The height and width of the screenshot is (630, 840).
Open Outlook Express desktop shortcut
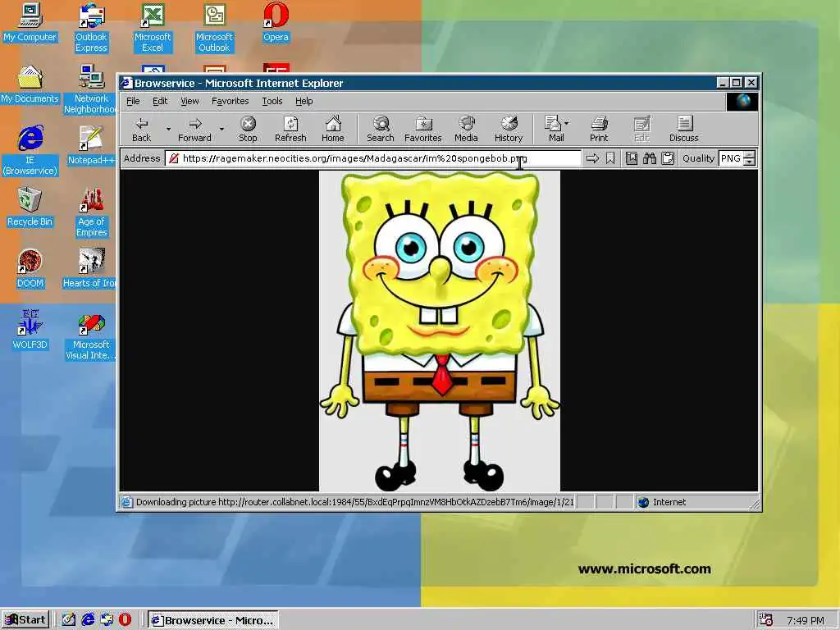(x=91, y=28)
